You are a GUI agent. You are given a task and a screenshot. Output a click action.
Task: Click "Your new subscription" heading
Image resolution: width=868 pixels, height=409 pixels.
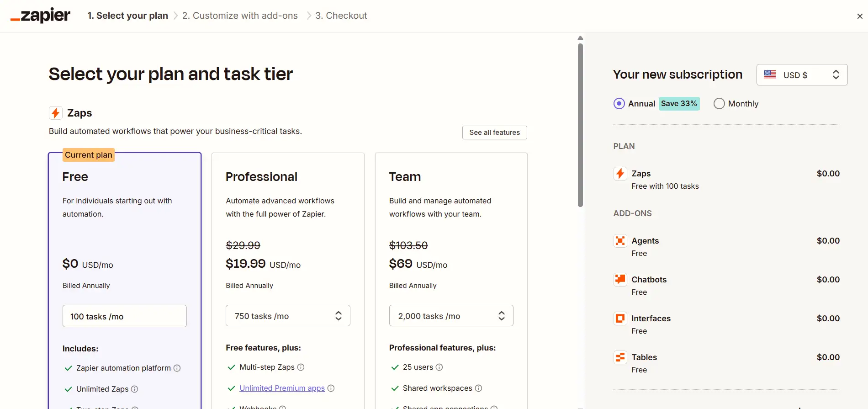678,74
